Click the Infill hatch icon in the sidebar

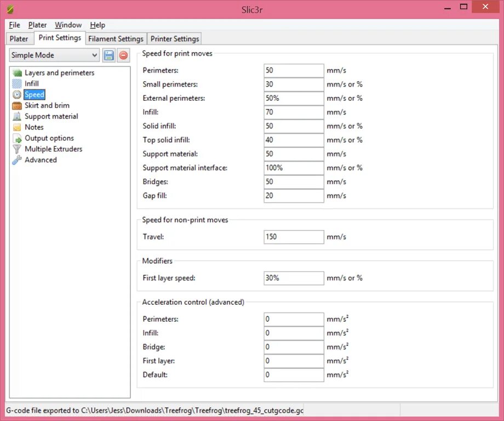coord(17,84)
